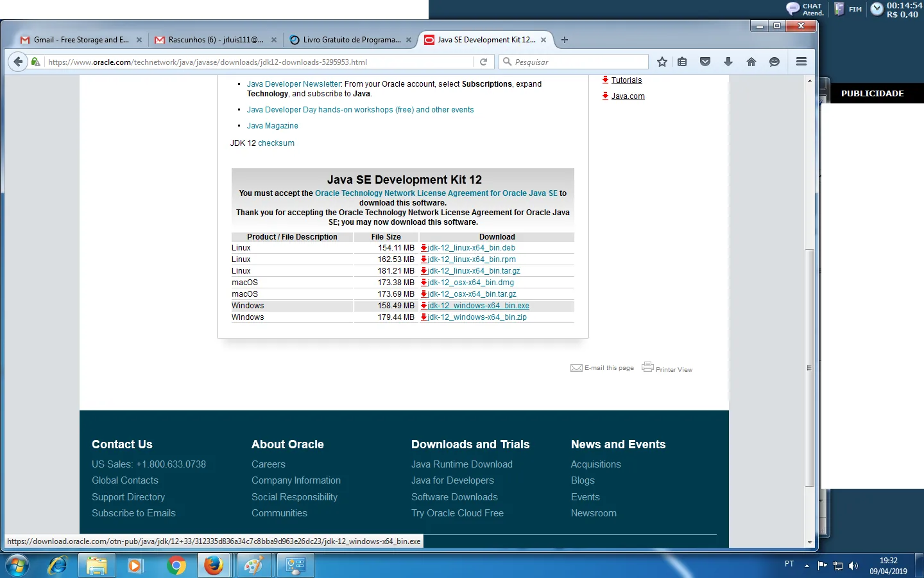Viewport: 924px width, 578px height.
Task: View the Oracle Technology Network License Agreement
Action: [436, 193]
